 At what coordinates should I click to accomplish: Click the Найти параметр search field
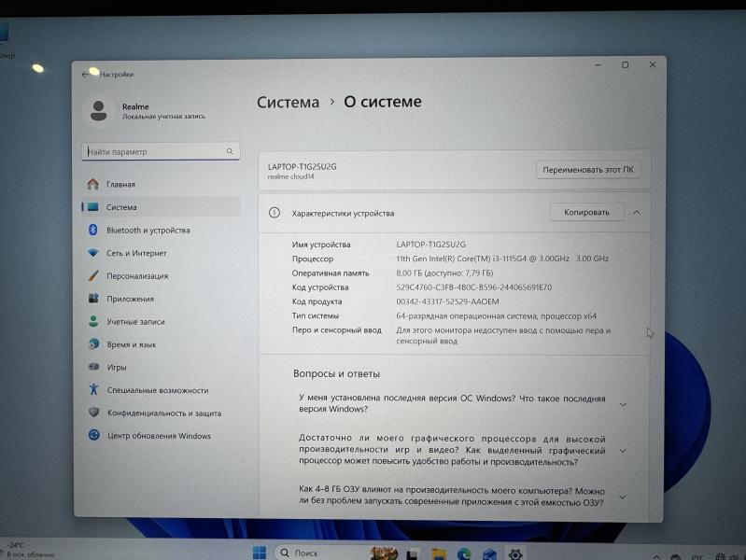tap(154, 151)
